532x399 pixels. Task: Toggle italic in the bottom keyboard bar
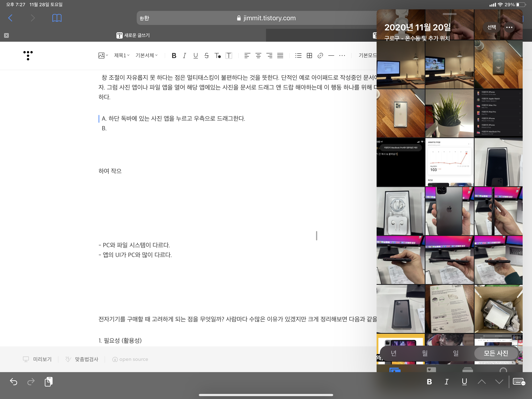tap(447, 382)
